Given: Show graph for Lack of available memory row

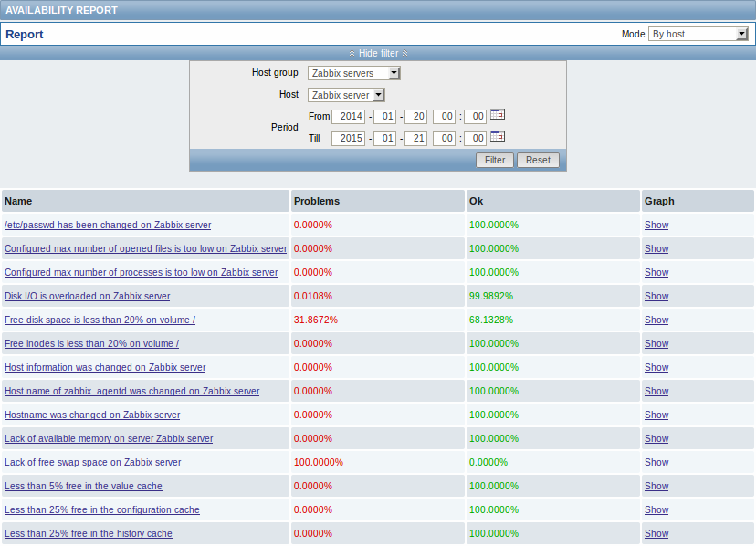Looking at the screenshot, I should click(x=656, y=438).
